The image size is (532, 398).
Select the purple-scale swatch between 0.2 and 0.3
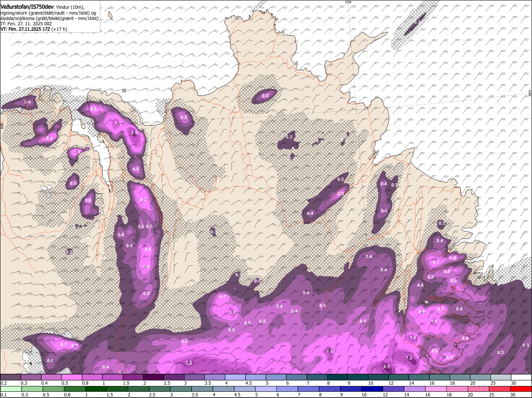11,377
